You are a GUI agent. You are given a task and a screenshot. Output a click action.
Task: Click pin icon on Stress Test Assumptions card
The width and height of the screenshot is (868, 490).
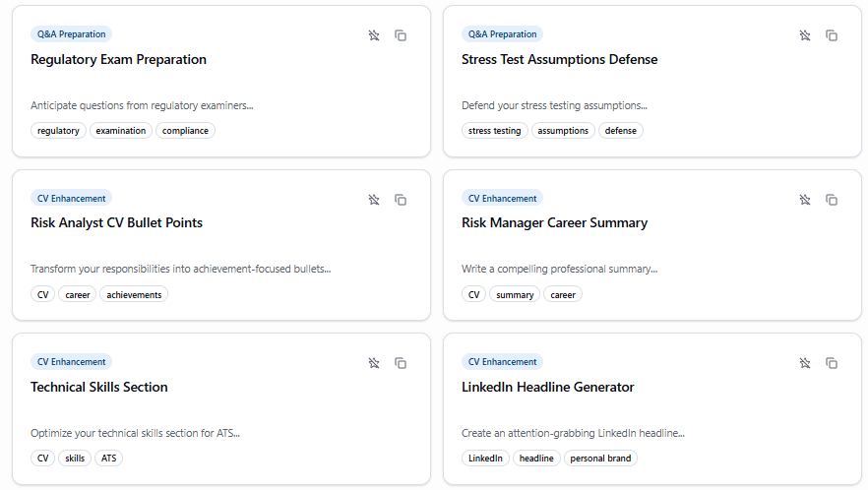(805, 35)
